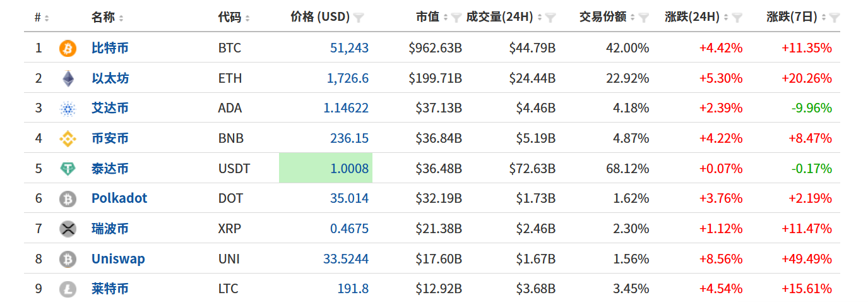Screen dimensions: 868x302
Task: Click the XRP coin icon
Action: click(68, 229)
